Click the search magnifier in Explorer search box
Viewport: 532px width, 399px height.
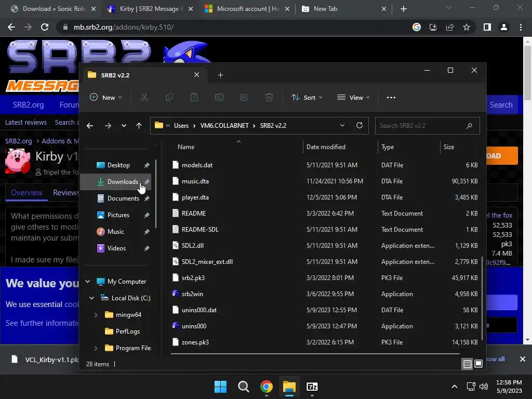[x=469, y=126]
